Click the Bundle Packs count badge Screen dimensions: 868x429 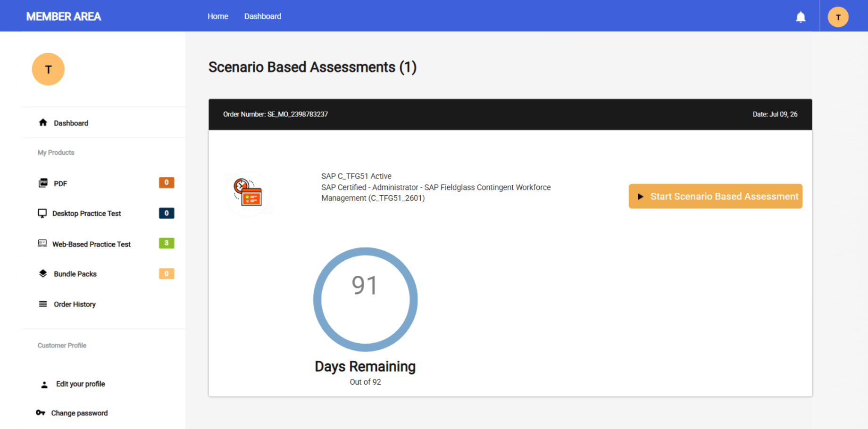(167, 273)
